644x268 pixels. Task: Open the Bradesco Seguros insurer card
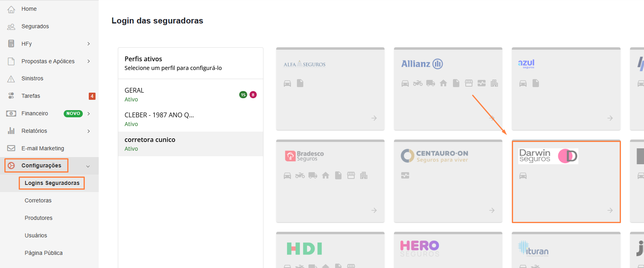click(330, 181)
